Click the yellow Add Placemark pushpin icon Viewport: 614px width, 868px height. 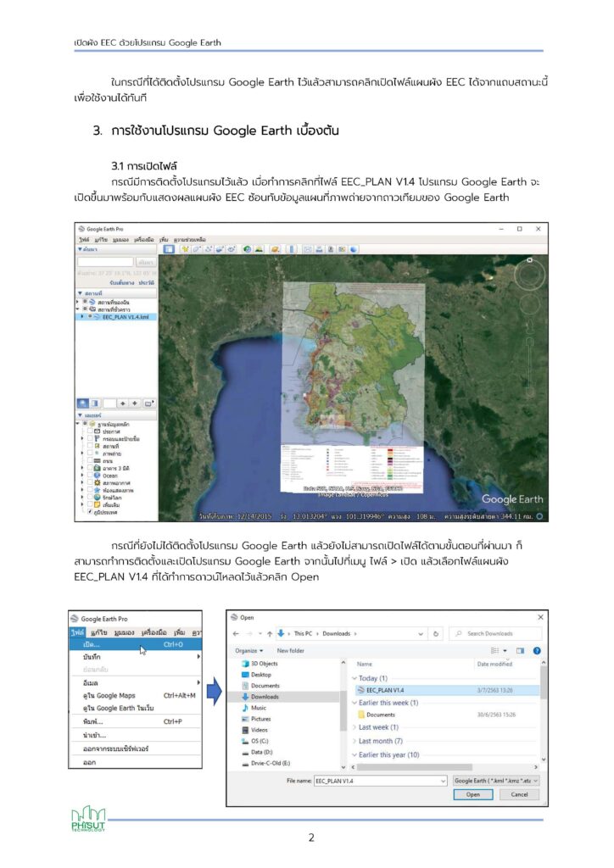pyautogui.click(x=184, y=249)
